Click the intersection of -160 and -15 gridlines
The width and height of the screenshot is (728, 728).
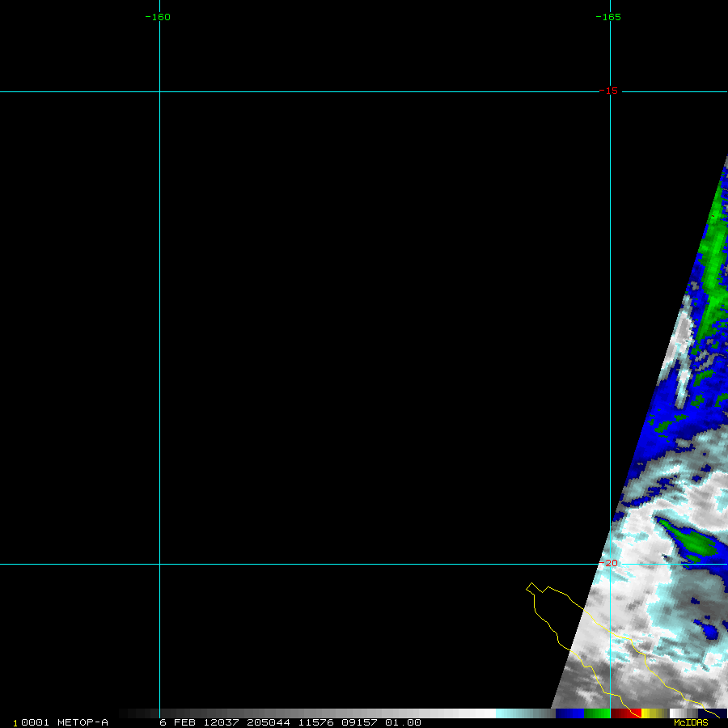(x=159, y=91)
